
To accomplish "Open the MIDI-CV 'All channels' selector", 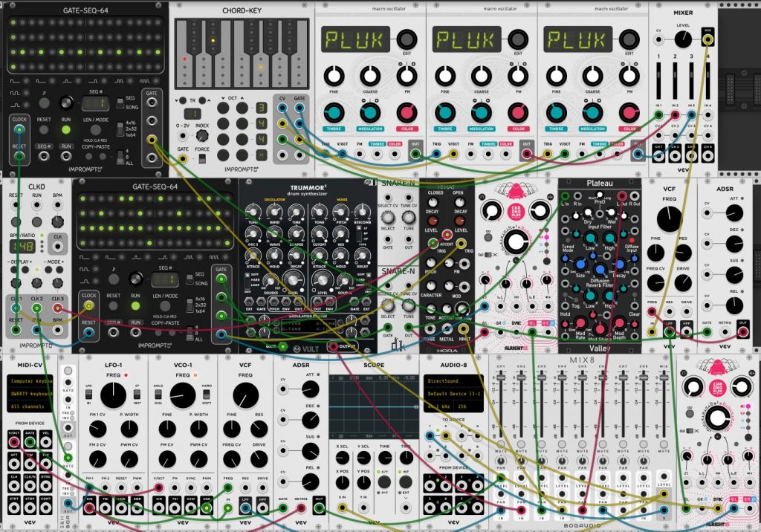I will (29, 406).
